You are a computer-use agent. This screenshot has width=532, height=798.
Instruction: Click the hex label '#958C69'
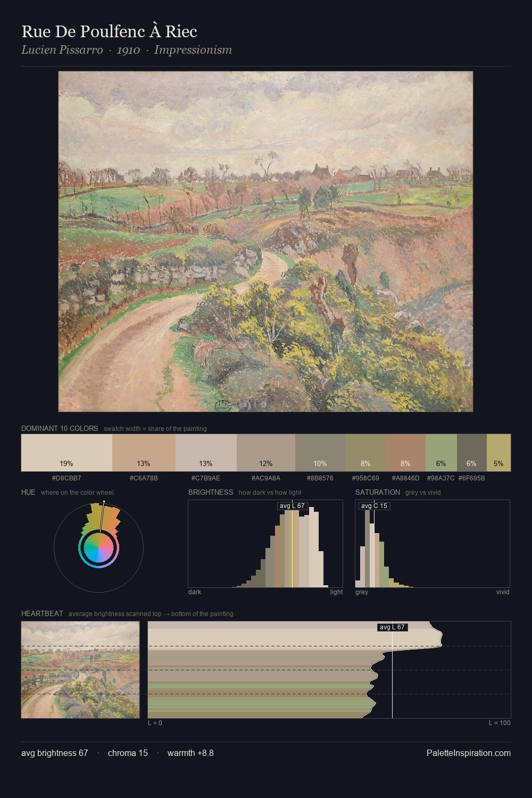(365, 478)
